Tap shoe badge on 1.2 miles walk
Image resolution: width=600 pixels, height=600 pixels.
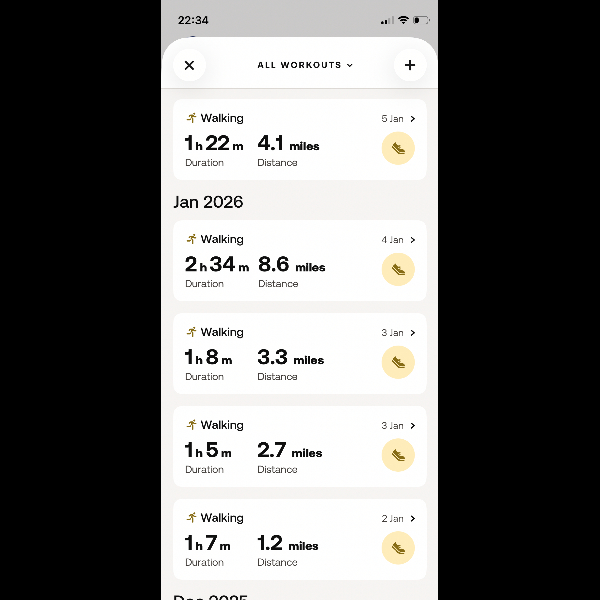point(398,548)
